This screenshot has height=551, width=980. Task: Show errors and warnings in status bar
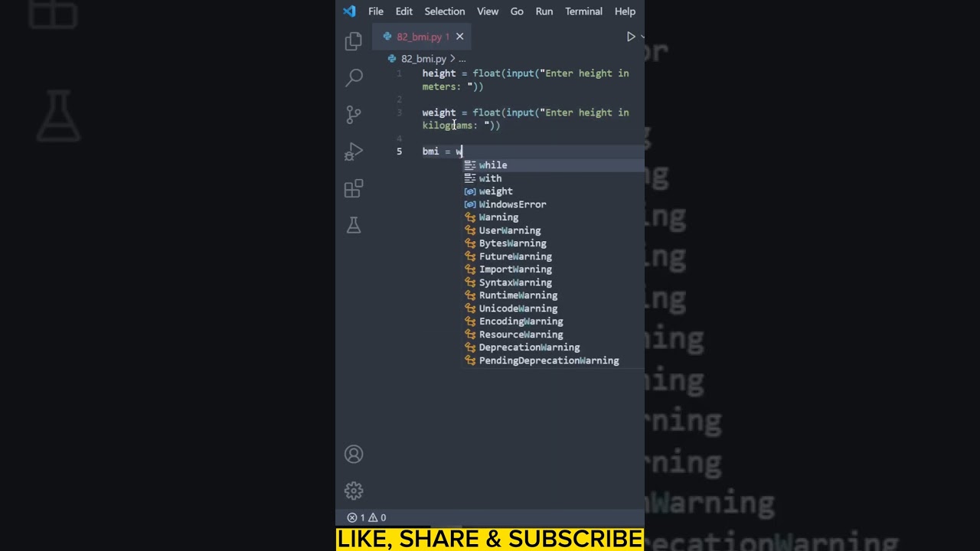(367, 517)
